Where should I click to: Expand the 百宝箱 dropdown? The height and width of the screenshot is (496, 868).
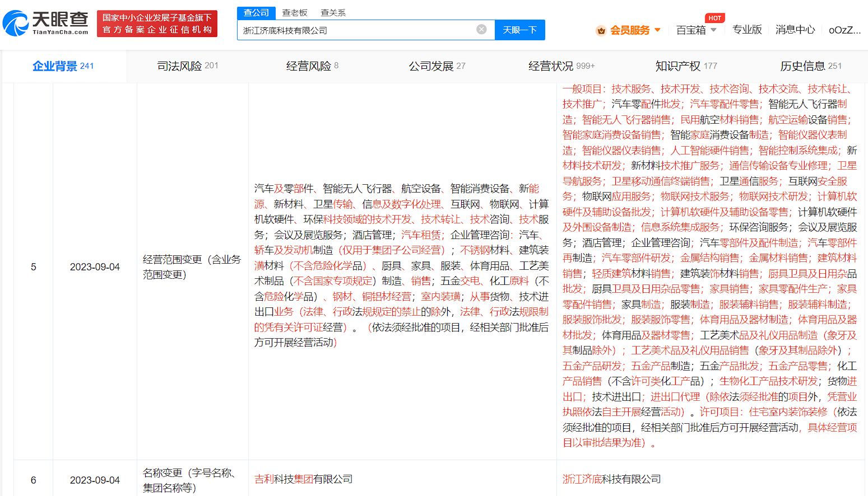(x=713, y=30)
